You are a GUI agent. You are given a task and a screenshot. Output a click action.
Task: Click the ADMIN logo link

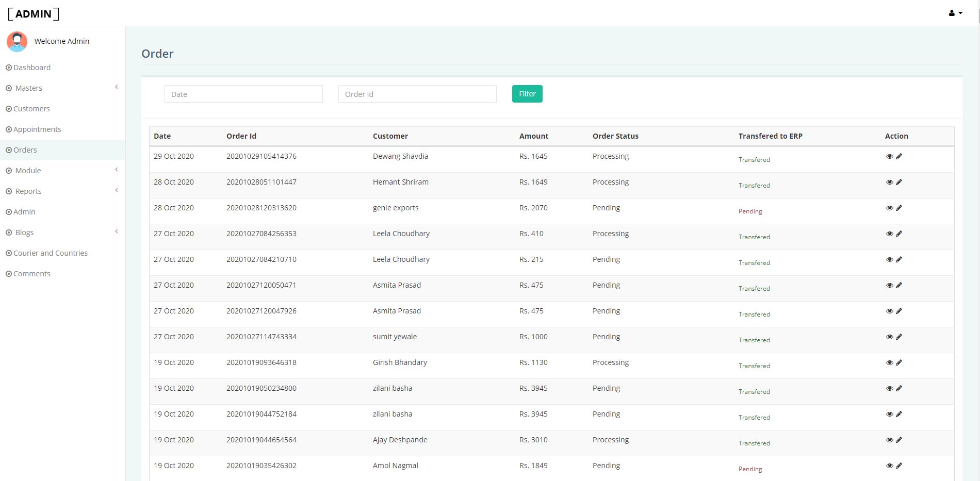coord(34,14)
